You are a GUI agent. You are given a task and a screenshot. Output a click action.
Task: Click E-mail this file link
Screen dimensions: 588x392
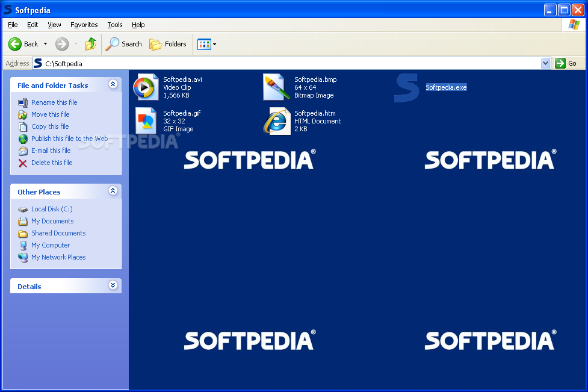pyautogui.click(x=51, y=151)
